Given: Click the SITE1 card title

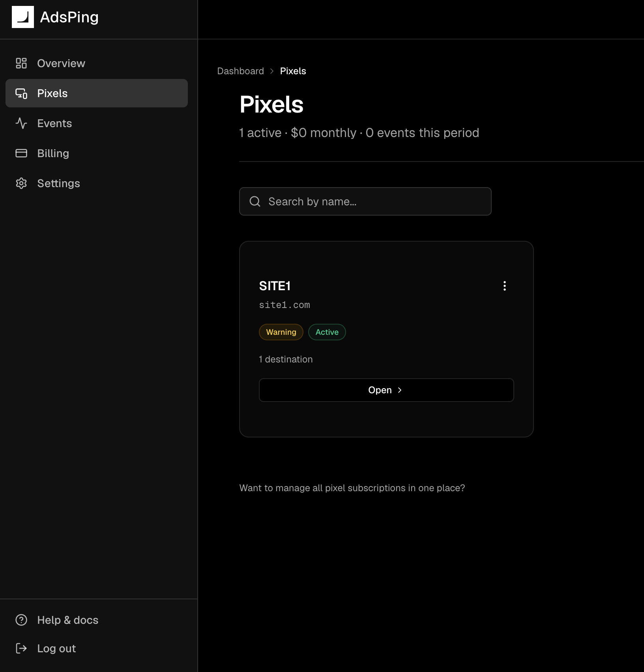Looking at the screenshot, I should coord(275,286).
